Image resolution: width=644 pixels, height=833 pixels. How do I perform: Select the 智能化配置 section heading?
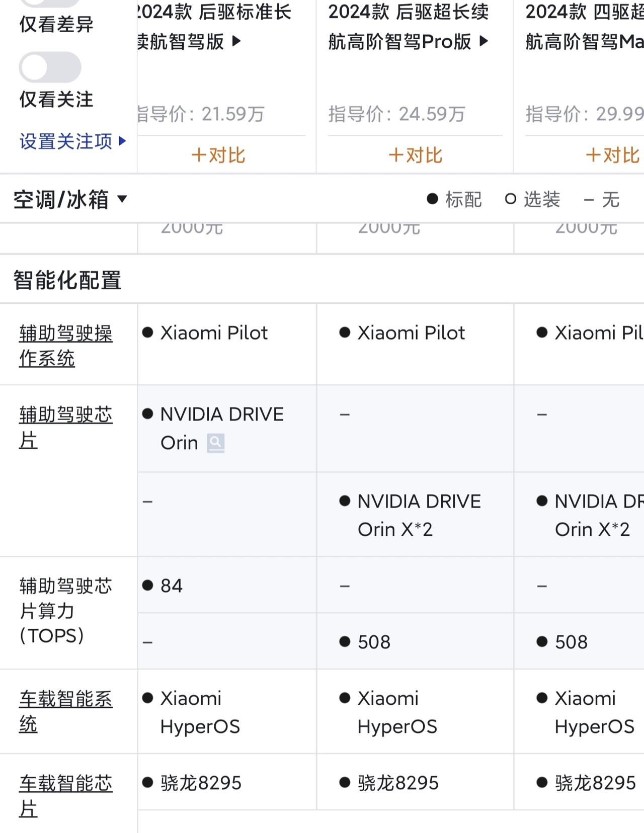pos(67,280)
